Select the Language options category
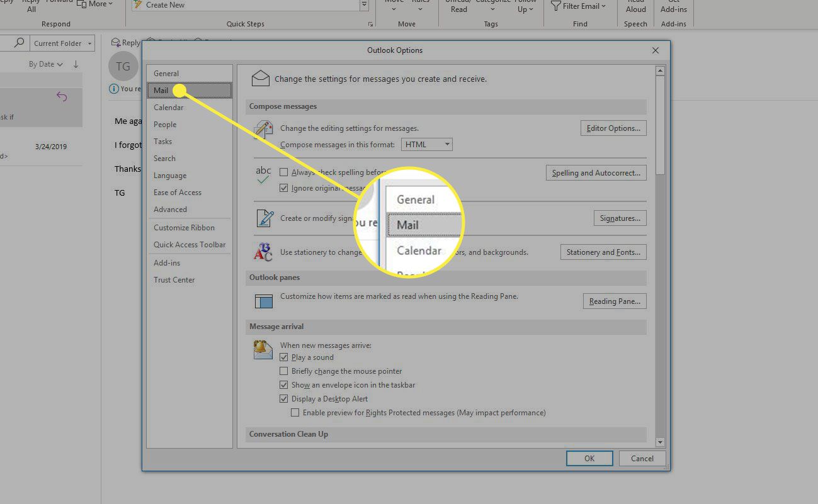 189,176
